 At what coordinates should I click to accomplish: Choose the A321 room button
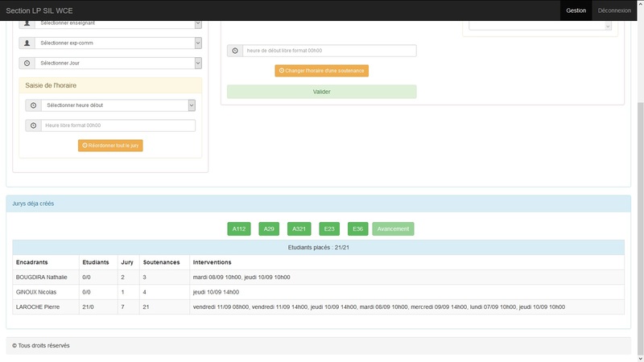(299, 229)
